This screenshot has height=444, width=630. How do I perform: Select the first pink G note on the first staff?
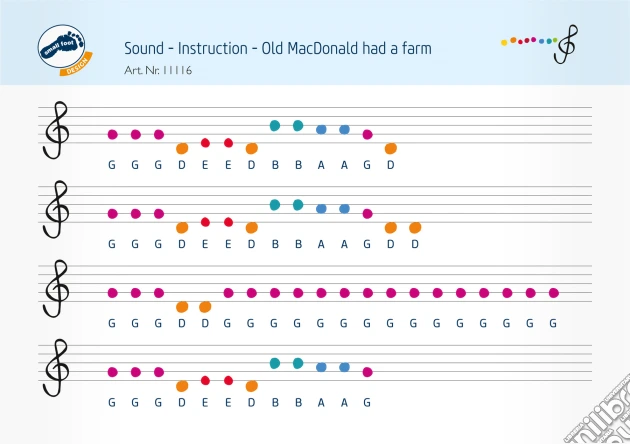[112, 134]
